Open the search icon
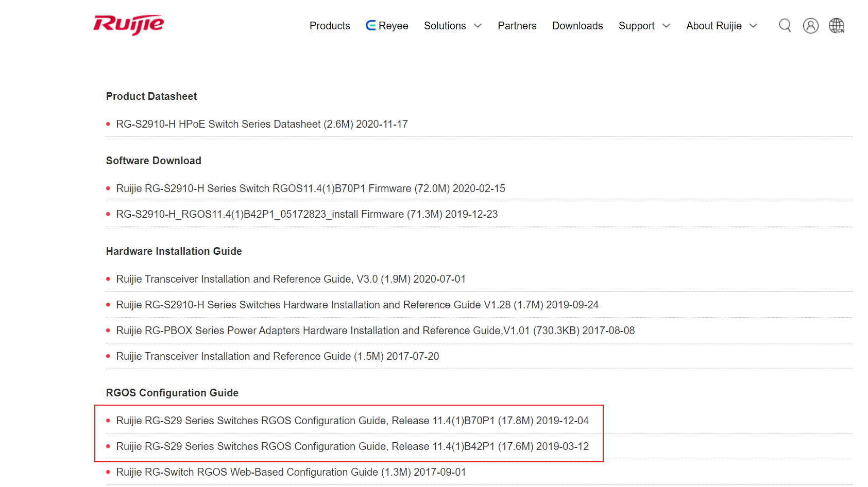868x487 pixels. 785,25
